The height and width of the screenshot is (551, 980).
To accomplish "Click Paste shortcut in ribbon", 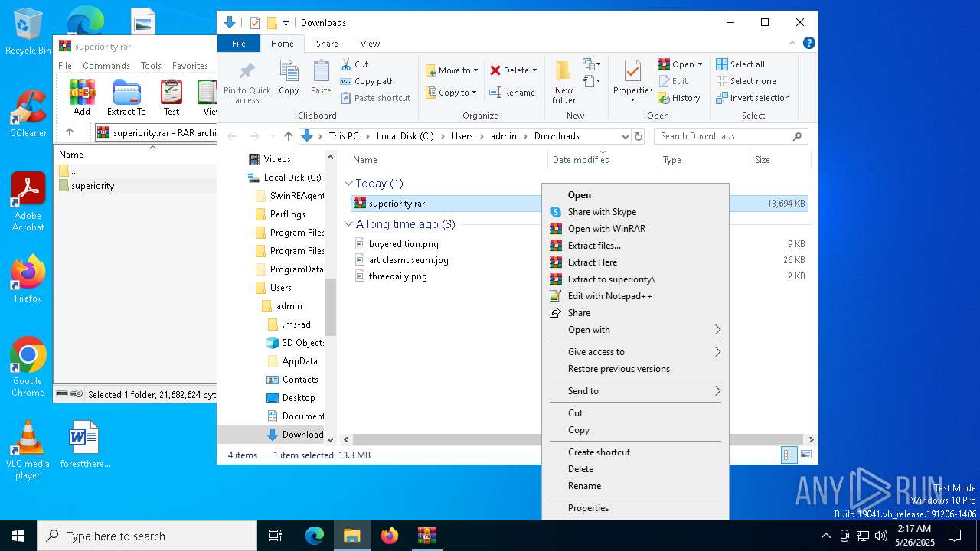I will click(375, 98).
